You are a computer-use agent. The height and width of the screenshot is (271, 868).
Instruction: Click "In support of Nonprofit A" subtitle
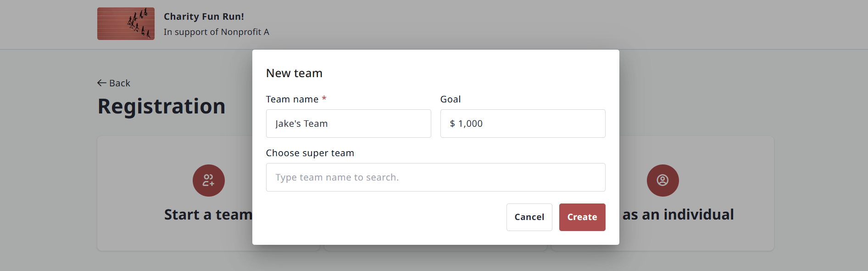click(x=216, y=32)
